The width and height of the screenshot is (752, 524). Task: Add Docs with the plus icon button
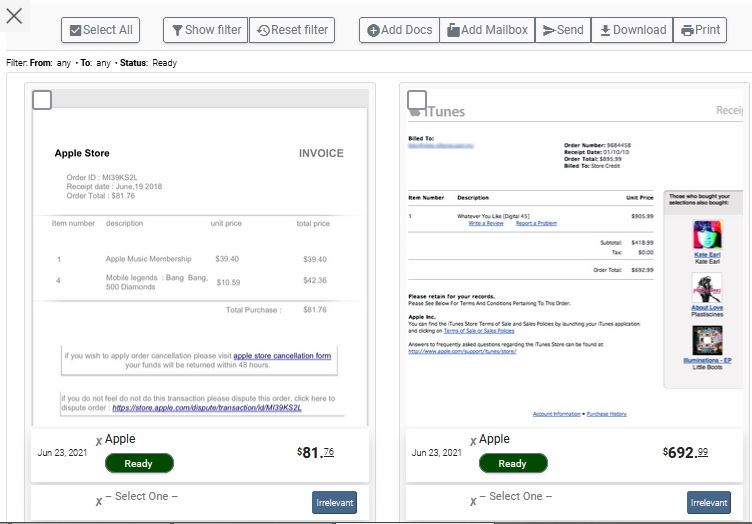400,30
